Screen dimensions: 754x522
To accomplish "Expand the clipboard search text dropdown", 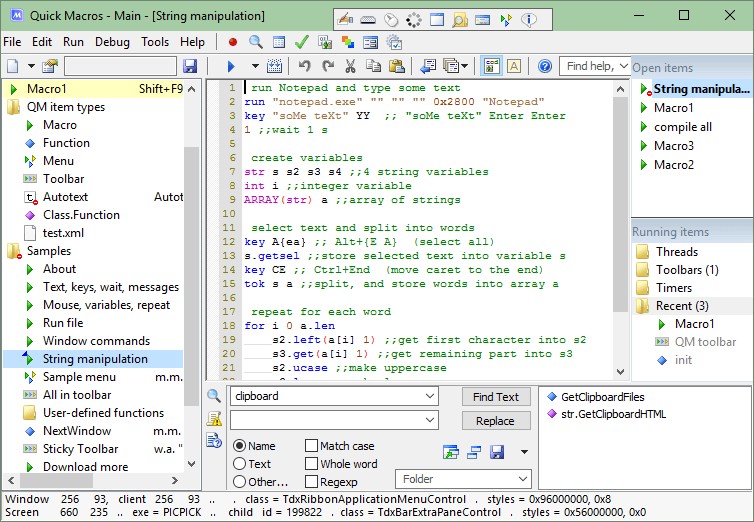I will point(431,396).
